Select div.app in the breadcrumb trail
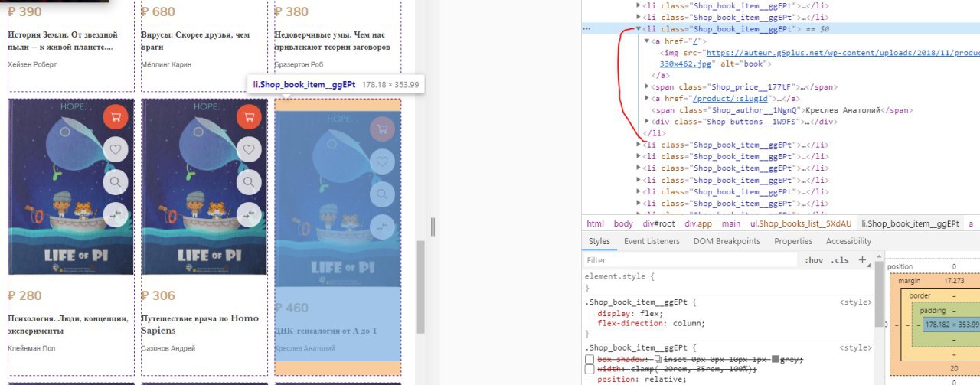The width and height of the screenshot is (980, 385). 700,223
